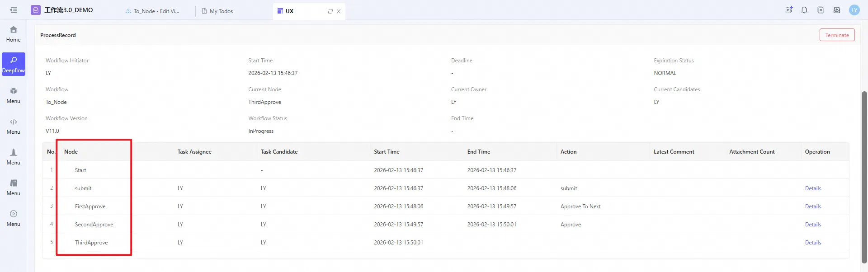Click the vertical page scrollbar
The height and width of the screenshot is (272, 868).
click(864, 176)
